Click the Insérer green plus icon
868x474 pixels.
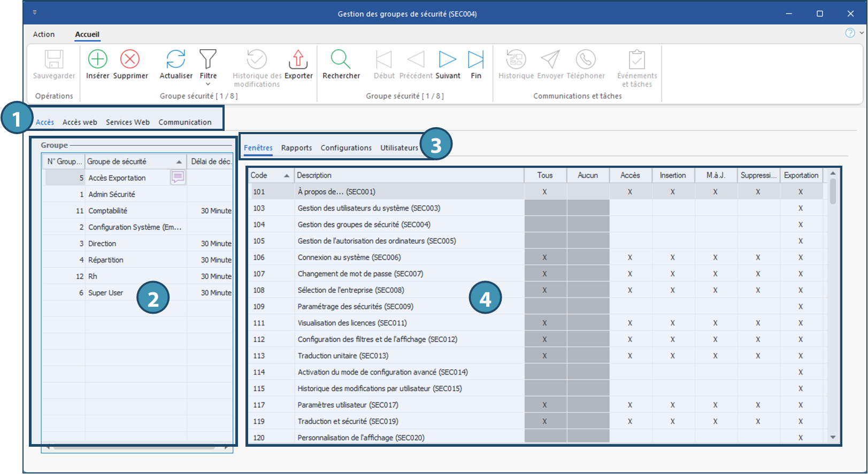pyautogui.click(x=97, y=59)
